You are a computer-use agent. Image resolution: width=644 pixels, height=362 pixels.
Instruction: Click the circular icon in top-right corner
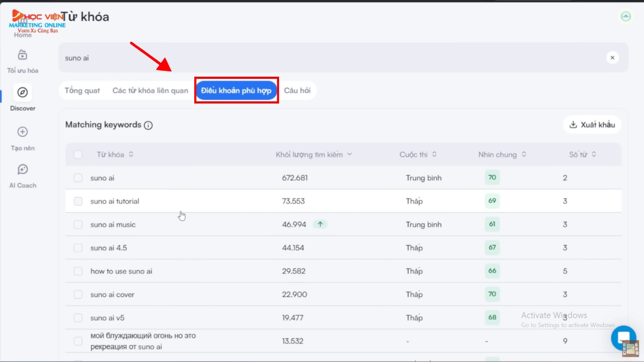point(626,17)
